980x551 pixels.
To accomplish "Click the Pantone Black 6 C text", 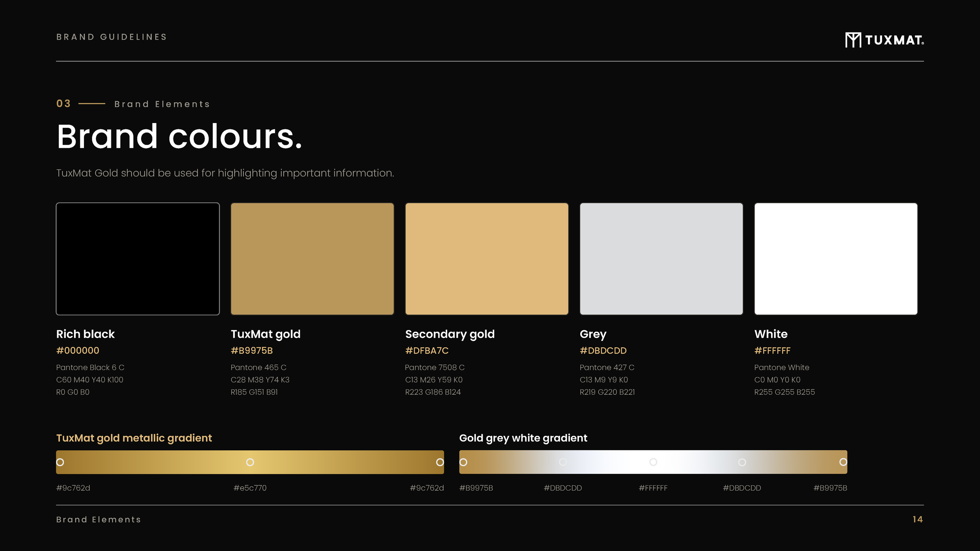I will coord(90,367).
